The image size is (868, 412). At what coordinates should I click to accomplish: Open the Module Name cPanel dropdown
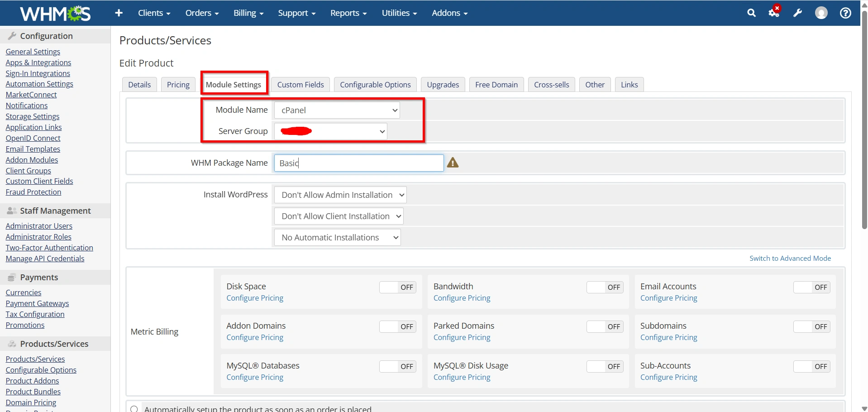337,110
